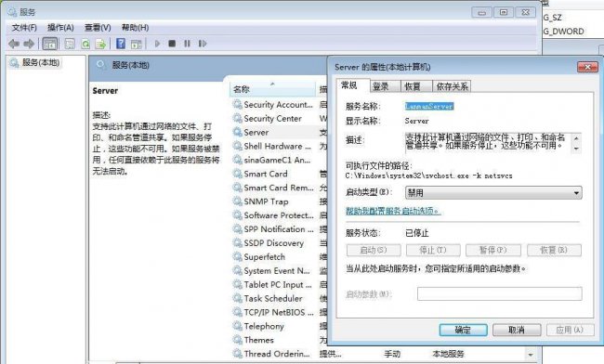Close the Server properties dialog
The width and height of the screenshot is (604, 364).
click(x=587, y=67)
